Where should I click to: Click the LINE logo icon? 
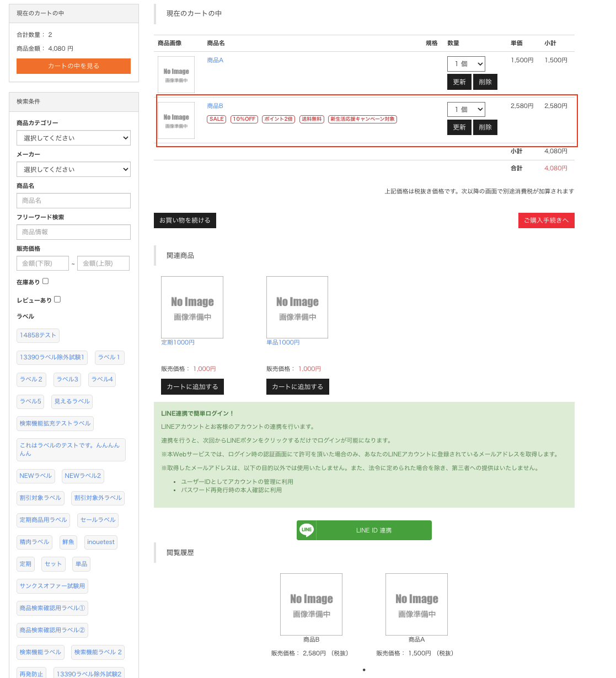click(307, 530)
